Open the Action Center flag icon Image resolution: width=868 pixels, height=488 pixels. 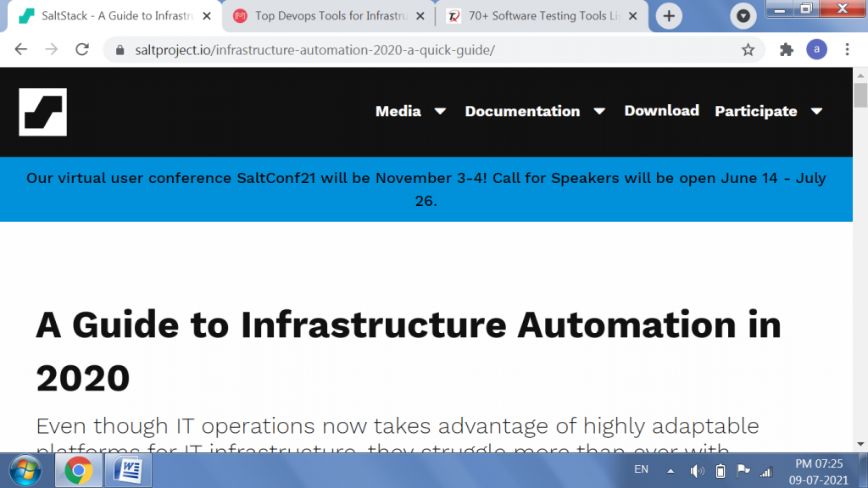click(x=743, y=471)
